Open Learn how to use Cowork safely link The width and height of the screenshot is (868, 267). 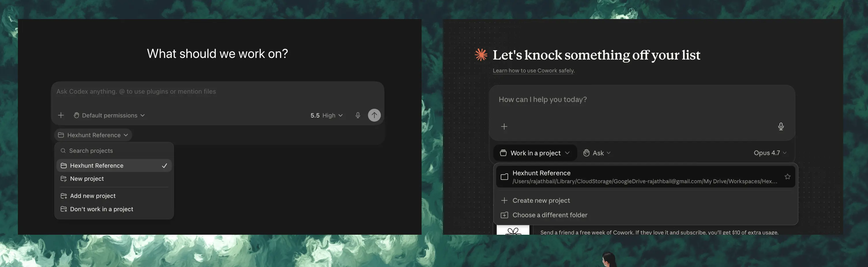[533, 70]
